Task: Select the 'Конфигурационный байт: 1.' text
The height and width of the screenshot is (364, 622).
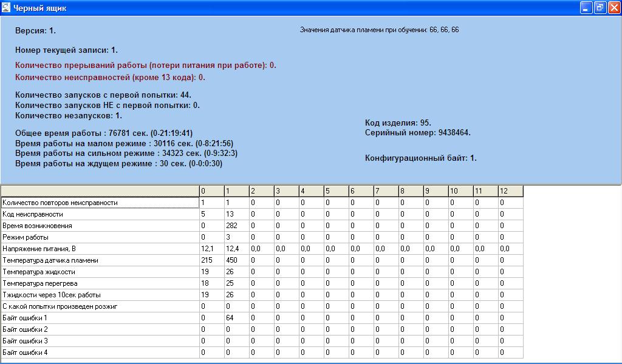Action: (x=420, y=158)
